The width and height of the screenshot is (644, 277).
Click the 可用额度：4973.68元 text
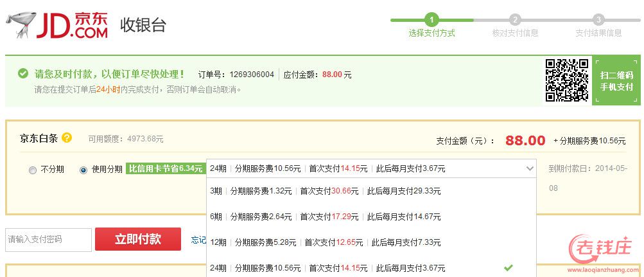coord(126,139)
